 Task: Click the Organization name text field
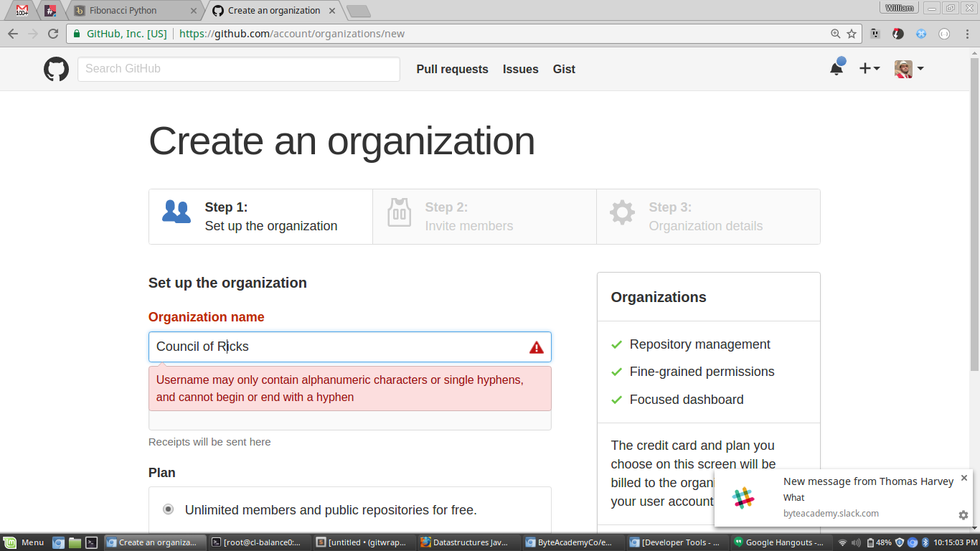tap(337, 347)
